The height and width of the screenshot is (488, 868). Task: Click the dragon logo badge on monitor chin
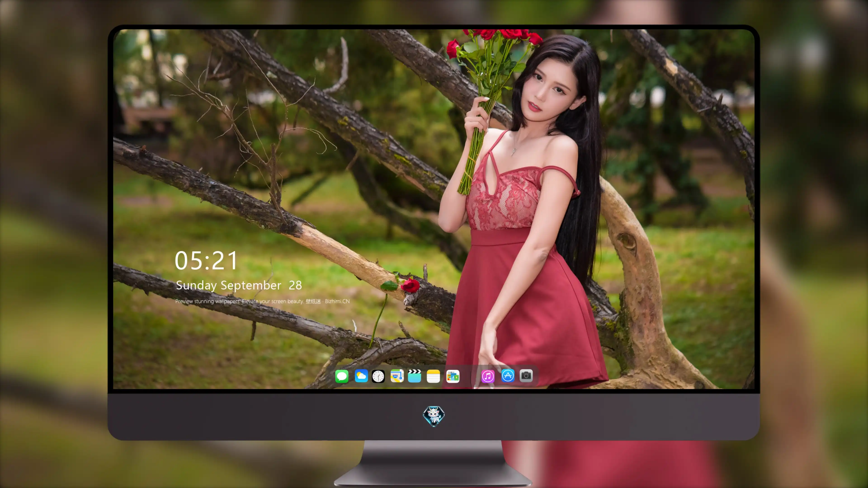tap(434, 416)
